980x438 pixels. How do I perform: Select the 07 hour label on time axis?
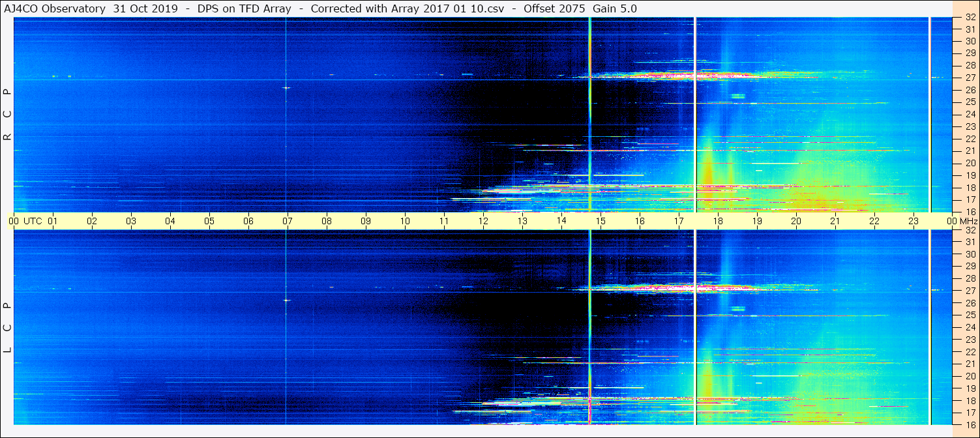[x=288, y=221]
